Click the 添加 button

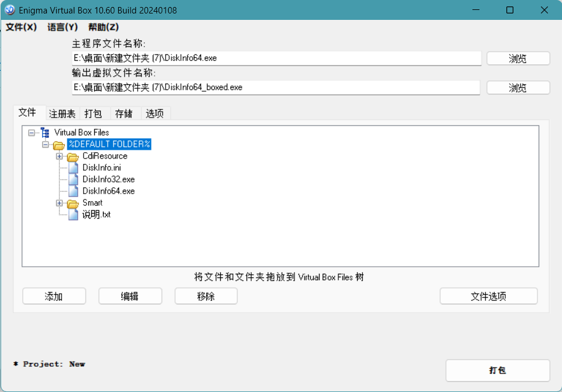54,296
